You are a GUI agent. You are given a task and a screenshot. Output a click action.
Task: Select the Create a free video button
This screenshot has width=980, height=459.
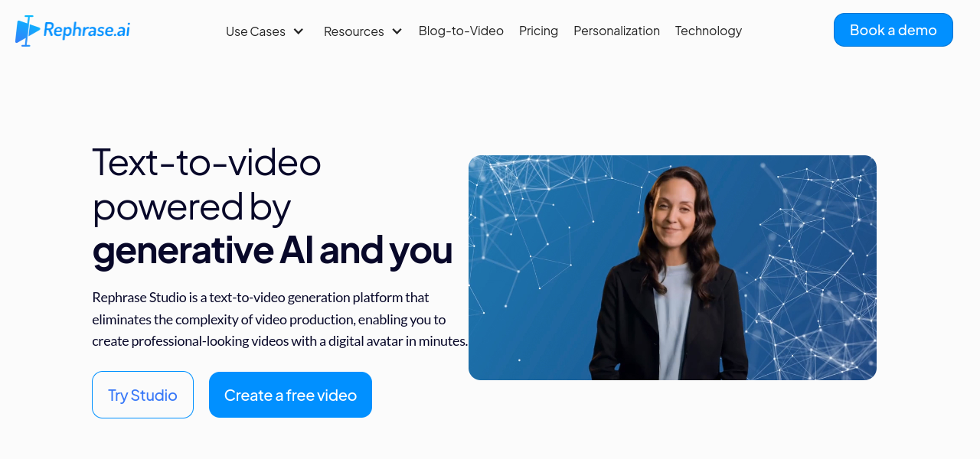290,395
